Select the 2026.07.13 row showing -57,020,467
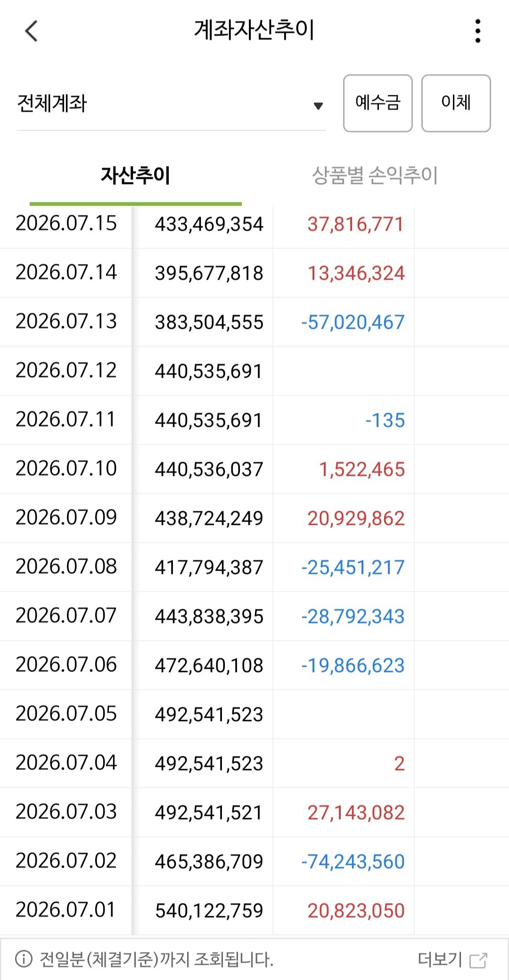Screen dimensions: 509x980 (254, 322)
